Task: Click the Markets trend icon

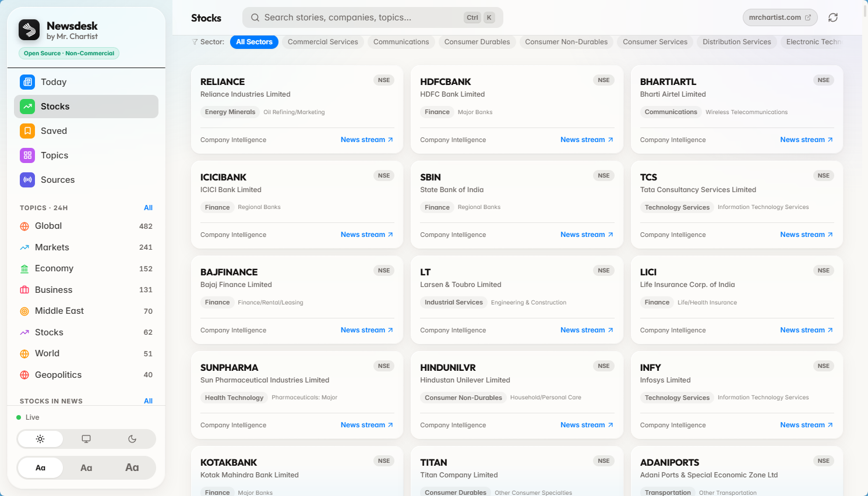Action: click(24, 247)
